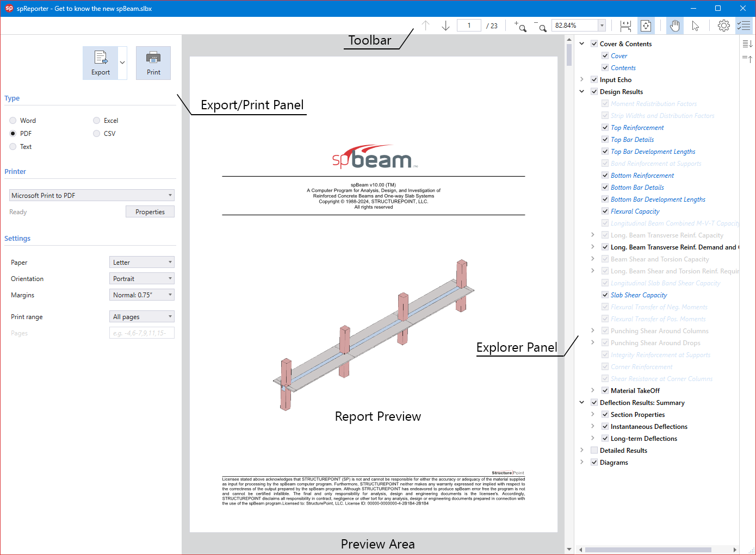Click the expand all icon in explorer
The image size is (756, 555).
[x=747, y=44]
